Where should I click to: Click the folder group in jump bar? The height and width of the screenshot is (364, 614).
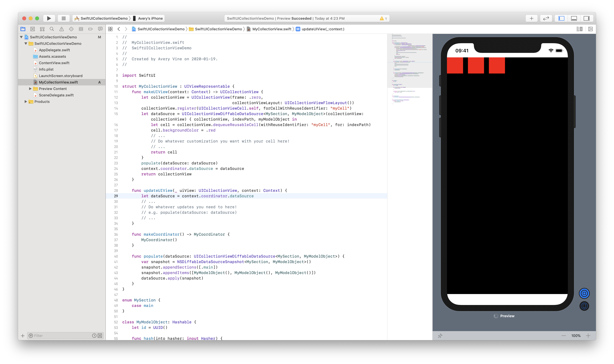point(215,29)
